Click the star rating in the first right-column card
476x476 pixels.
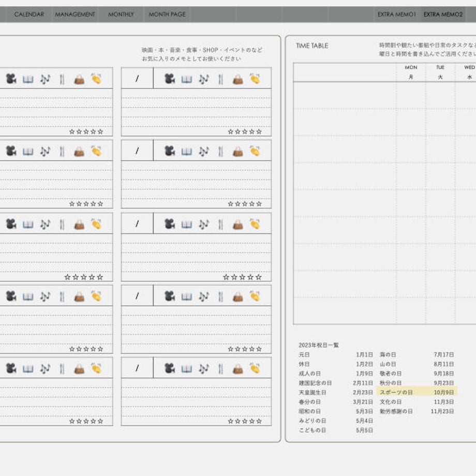[245, 132]
